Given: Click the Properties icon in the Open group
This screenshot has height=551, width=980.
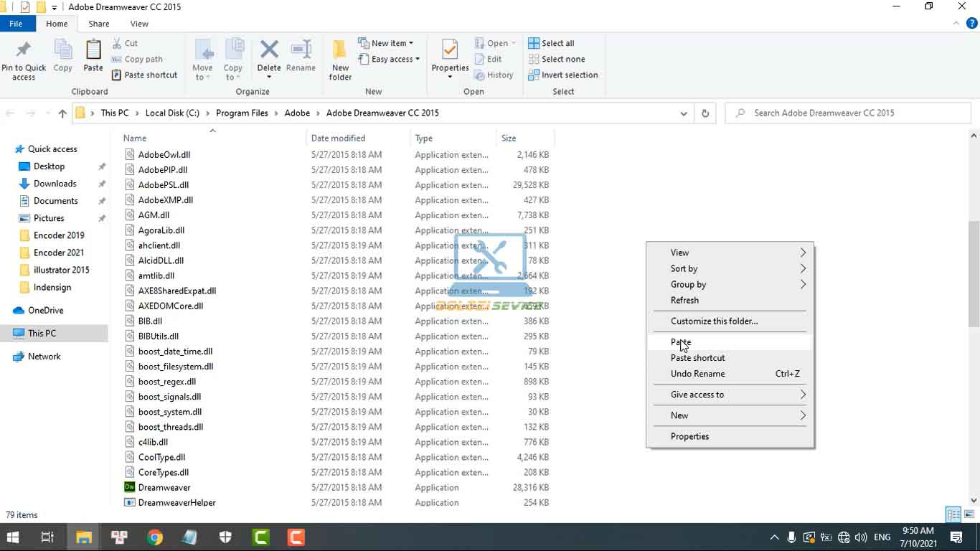Looking at the screenshot, I should coord(450,57).
